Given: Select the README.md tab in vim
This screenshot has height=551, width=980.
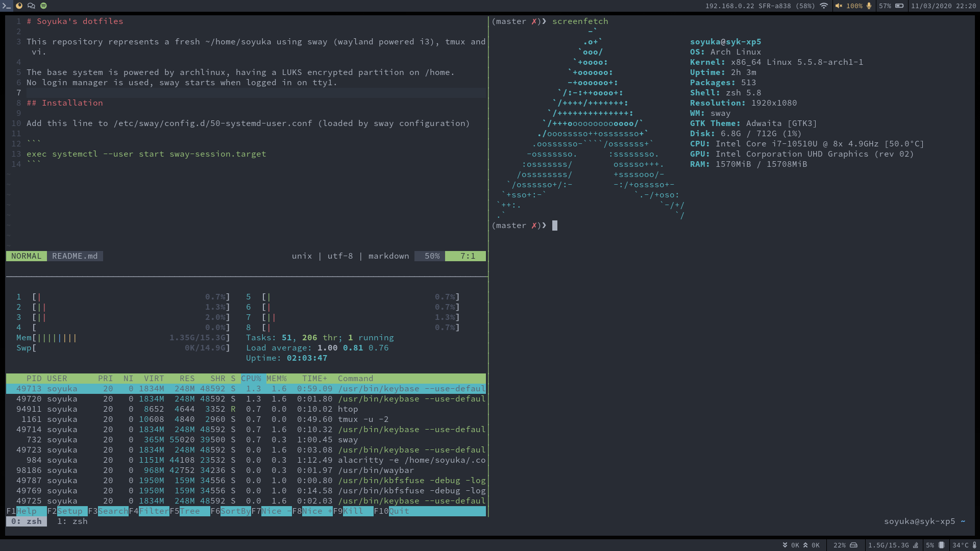Looking at the screenshot, I should tap(74, 256).
